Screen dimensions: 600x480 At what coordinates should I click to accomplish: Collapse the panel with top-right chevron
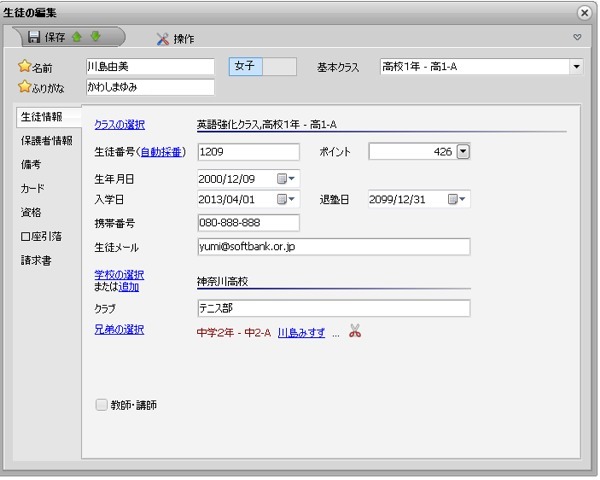(577, 38)
